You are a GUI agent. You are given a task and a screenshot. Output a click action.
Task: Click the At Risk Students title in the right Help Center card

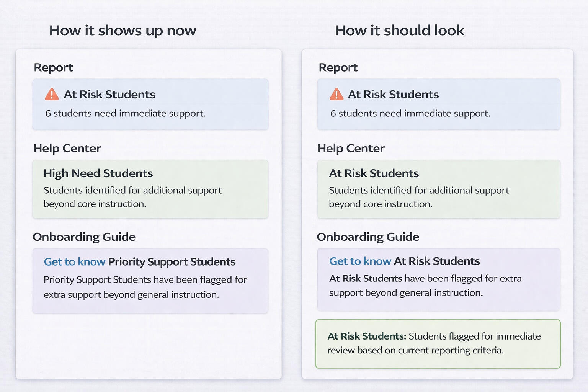374,173
